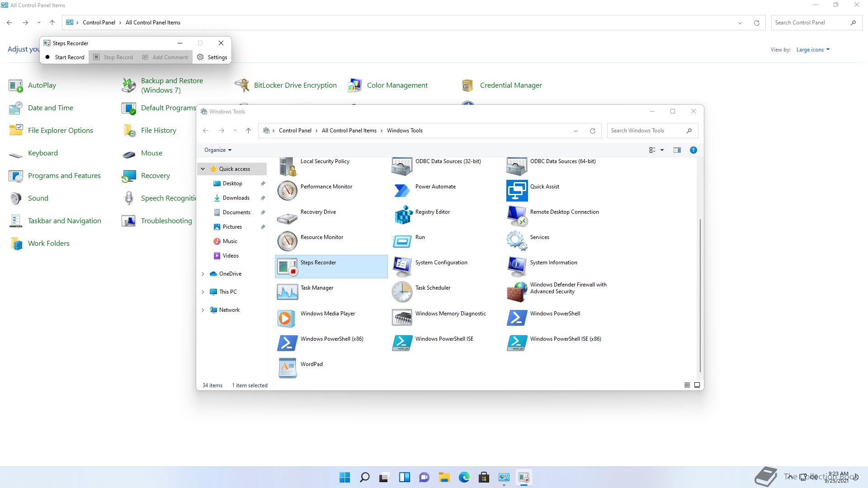This screenshot has height=488, width=868.
Task: Select Music in the navigation pane
Action: pos(230,241)
